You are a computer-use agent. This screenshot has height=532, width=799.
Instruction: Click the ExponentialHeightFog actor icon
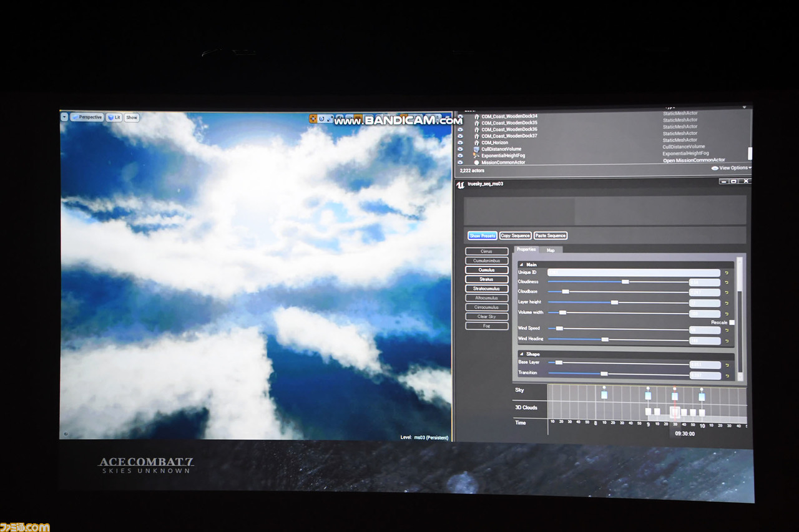point(476,156)
